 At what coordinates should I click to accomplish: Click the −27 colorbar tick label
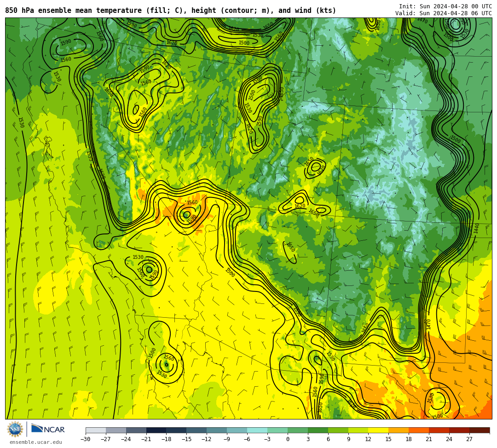[106, 439]
